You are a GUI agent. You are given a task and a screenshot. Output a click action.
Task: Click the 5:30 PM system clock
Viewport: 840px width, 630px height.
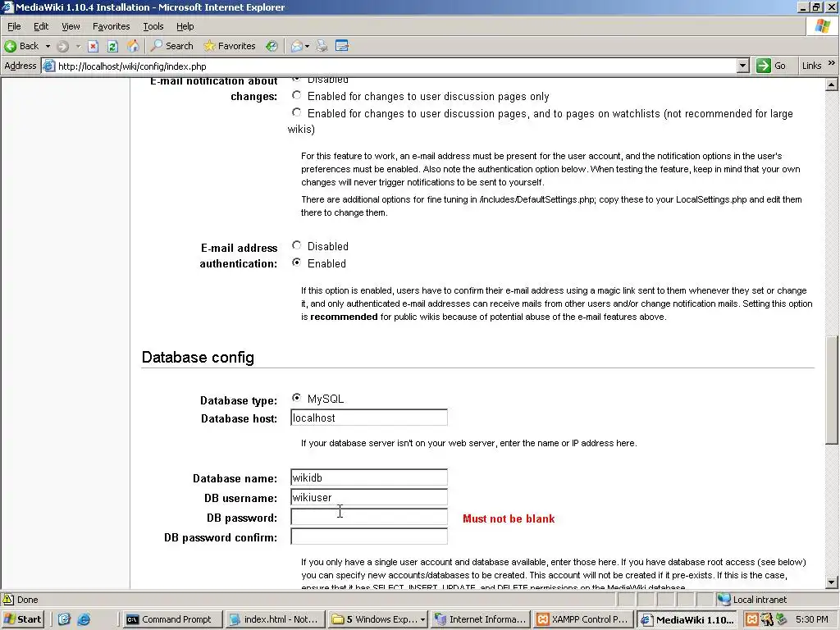(x=811, y=619)
